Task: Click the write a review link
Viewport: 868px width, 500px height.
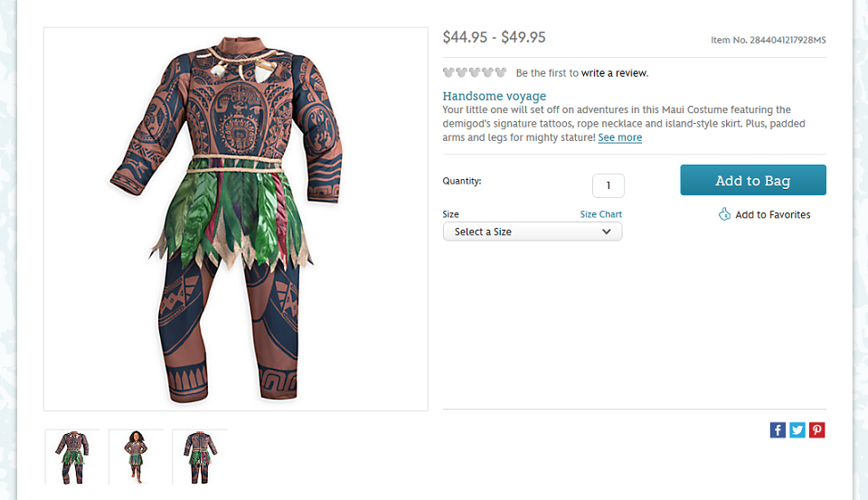Action: 615,73
